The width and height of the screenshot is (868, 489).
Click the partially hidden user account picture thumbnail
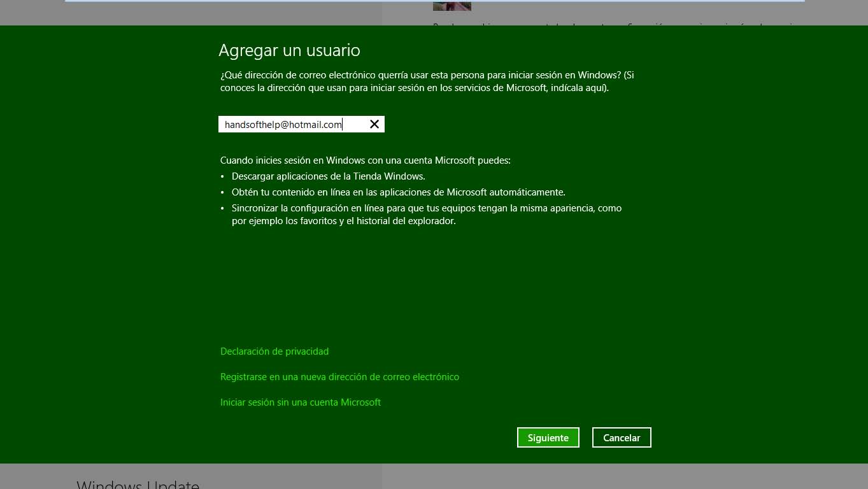tap(452, 5)
